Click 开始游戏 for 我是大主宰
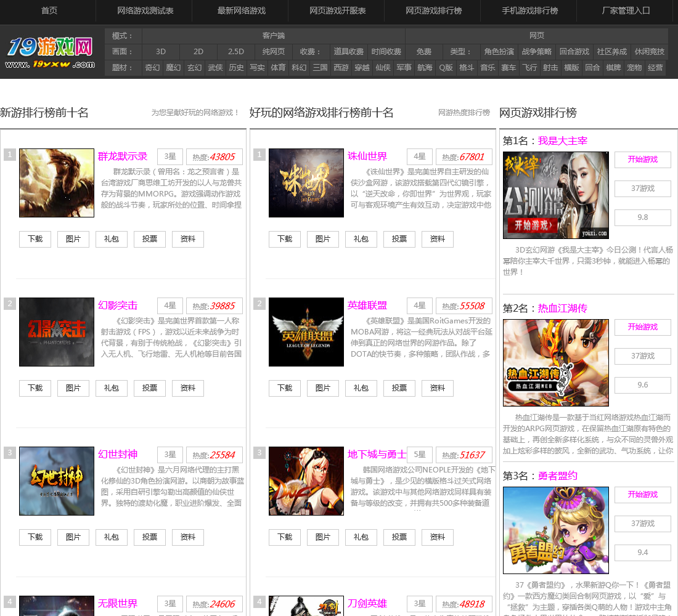Image resolution: width=678 pixels, height=616 pixels. click(x=642, y=160)
